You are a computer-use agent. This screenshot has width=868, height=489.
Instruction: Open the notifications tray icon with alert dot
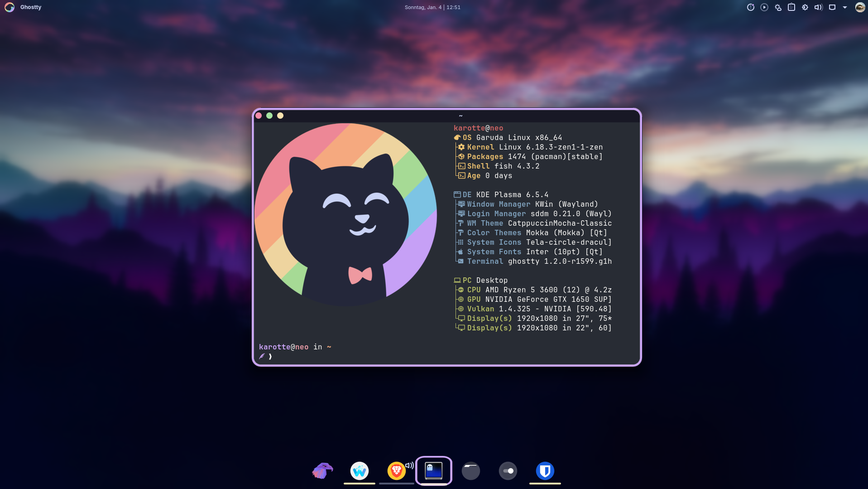tap(750, 7)
